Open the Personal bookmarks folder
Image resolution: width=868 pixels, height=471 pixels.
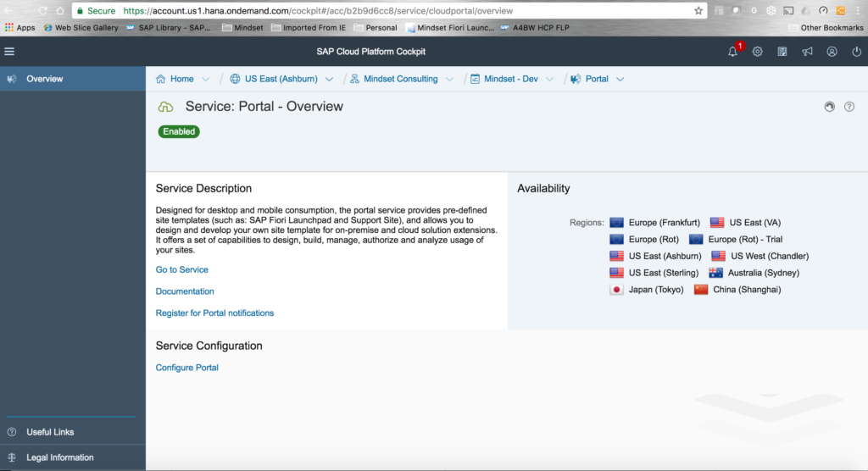(x=376, y=28)
